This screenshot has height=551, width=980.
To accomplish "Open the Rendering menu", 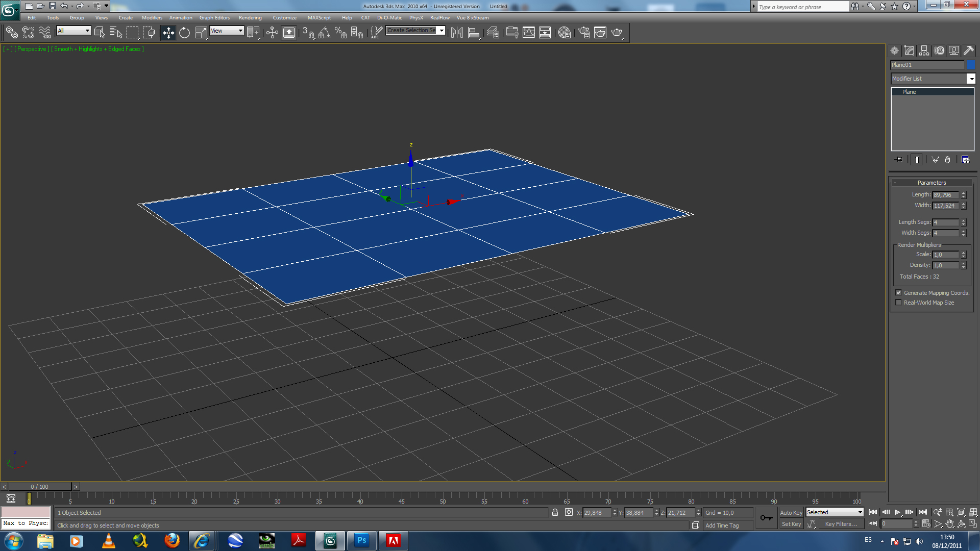I will [x=250, y=18].
